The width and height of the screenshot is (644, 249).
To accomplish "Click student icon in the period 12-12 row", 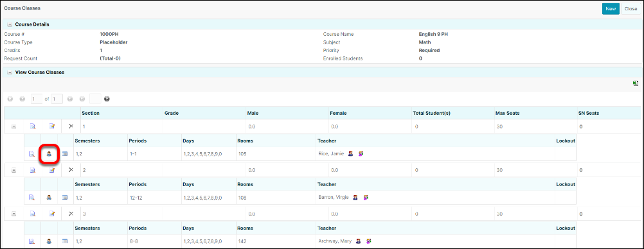I will (x=49, y=197).
